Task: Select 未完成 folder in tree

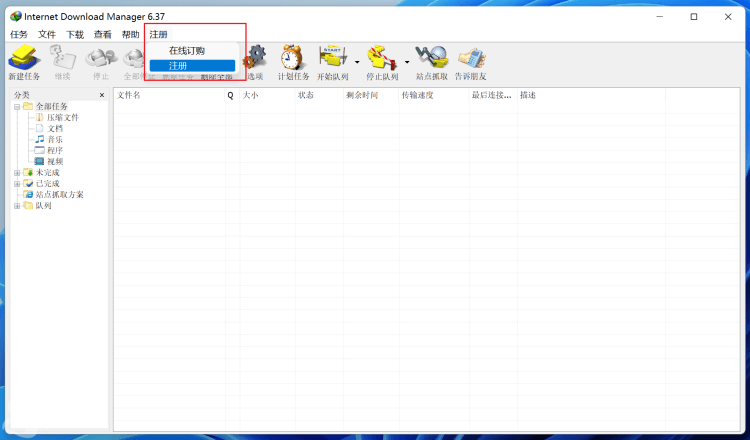Action: point(48,173)
